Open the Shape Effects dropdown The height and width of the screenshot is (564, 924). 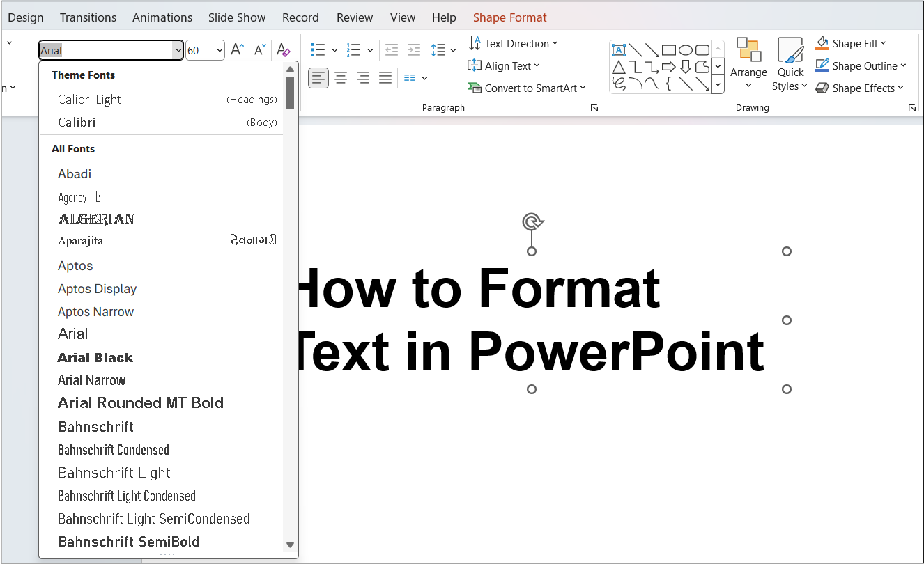pyautogui.click(x=859, y=88)
